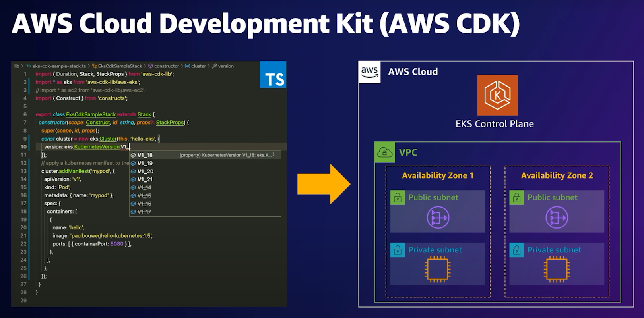
Task: Click property icon beside V1_20 suggestion
Action: pos(134,172)
